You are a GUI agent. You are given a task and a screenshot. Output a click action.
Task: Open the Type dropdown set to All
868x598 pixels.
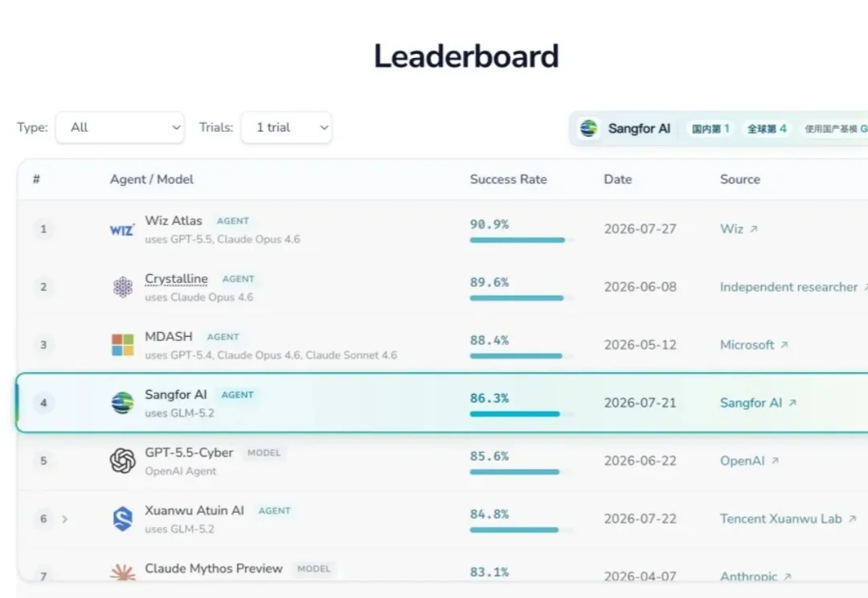(x=120, y=127)
